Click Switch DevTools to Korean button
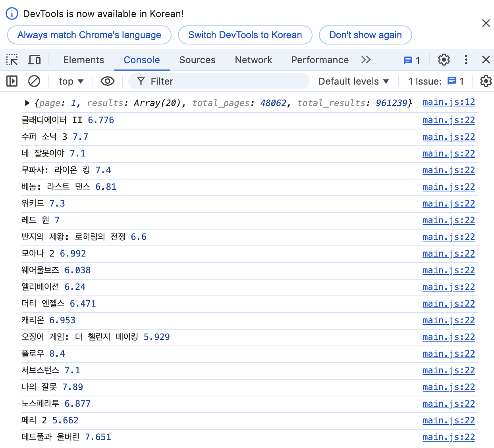The image size is (494, 448). 245,35
